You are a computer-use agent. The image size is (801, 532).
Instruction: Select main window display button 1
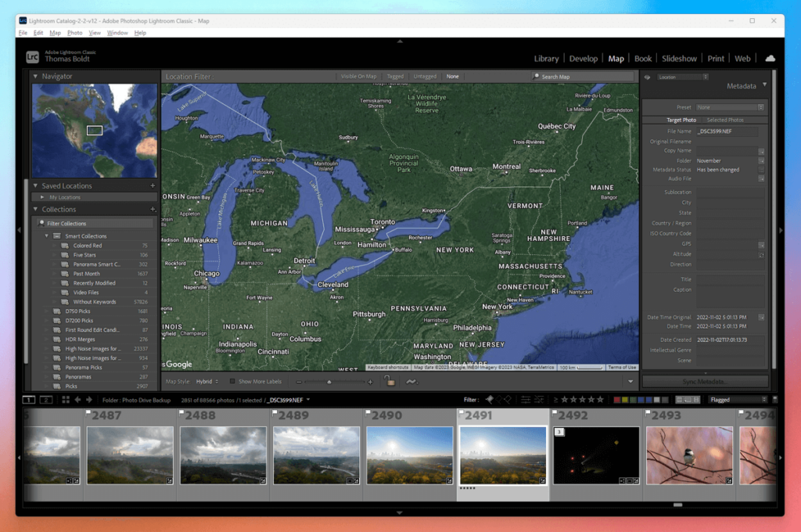point(29,400)
